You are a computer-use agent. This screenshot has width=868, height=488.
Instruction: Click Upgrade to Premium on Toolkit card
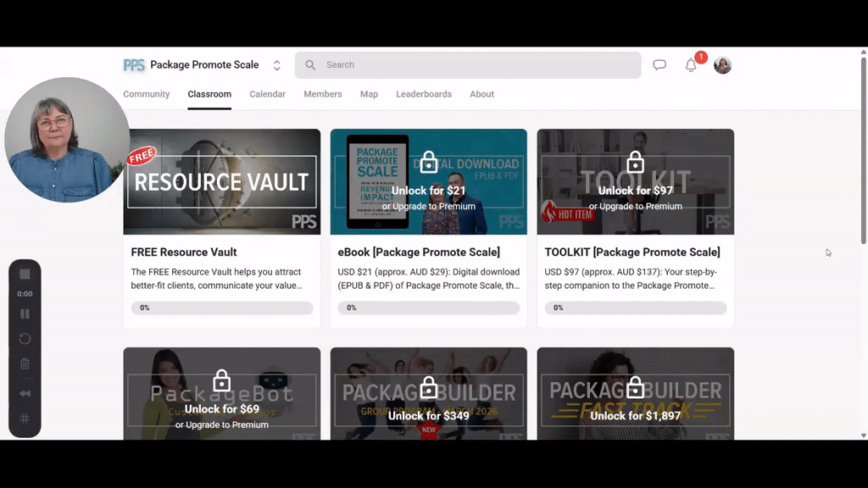point(636,207)
